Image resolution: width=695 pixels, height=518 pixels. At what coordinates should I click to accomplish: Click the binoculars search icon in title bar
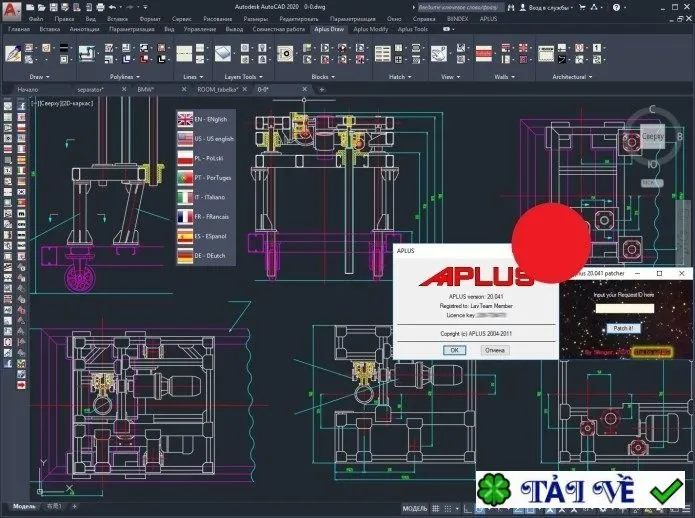pyautogui.click(x=511, y=7)
